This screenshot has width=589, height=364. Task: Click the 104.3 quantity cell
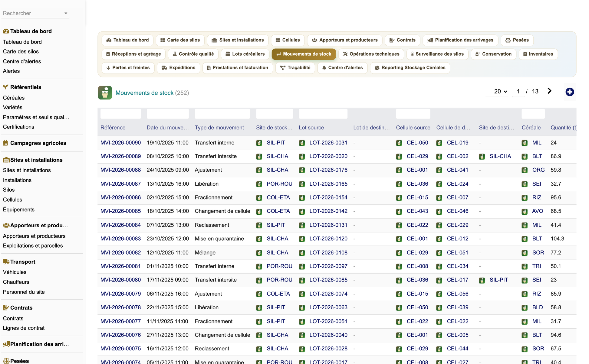(557, 239)
